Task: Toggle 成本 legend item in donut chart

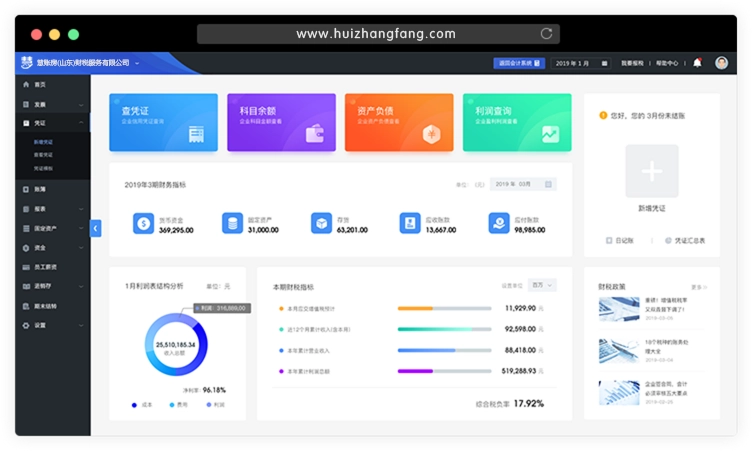Action: tap(142, 405)
